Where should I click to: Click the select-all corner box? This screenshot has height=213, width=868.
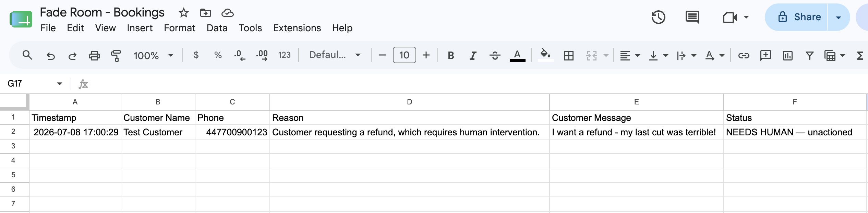click(x=14, y=102)
